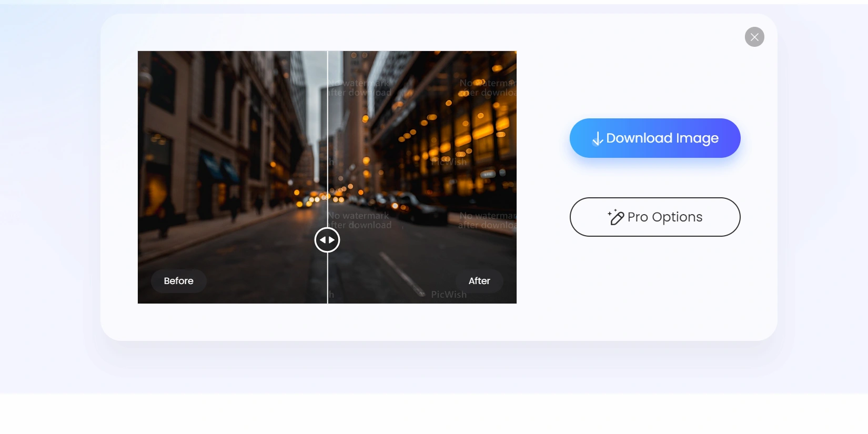Click the magic pen icon in Pro Options

tap(615, 217)
